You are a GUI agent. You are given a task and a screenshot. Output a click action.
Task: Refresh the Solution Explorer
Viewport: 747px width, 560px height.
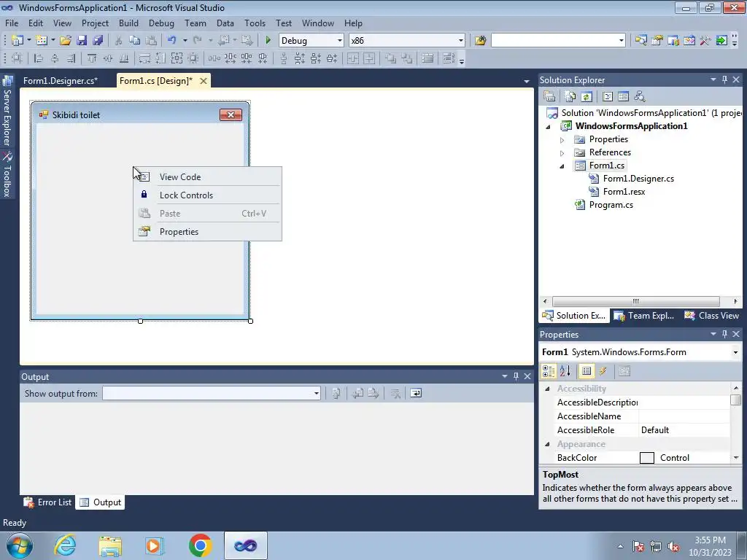587,97
